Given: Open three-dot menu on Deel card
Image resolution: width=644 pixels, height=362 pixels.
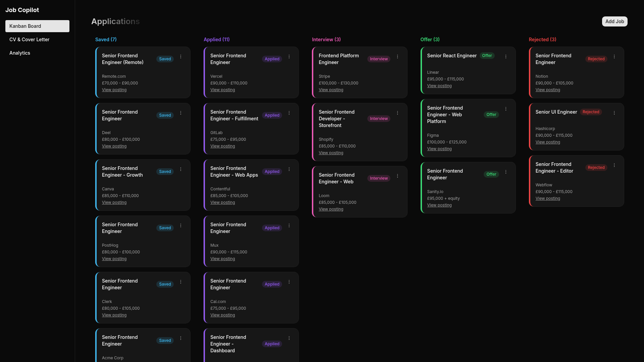Looking at the screenshot, I should [181, 113].
